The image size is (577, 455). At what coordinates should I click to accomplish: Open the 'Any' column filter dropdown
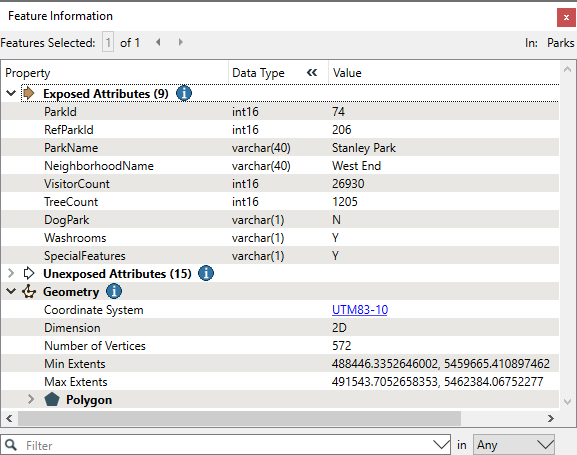click(x=514, y=445)
